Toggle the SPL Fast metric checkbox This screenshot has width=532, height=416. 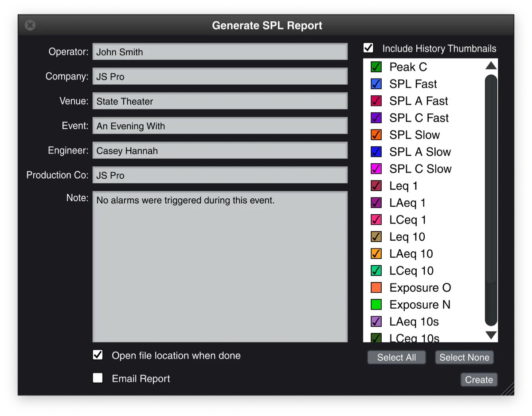click(376, 84)
